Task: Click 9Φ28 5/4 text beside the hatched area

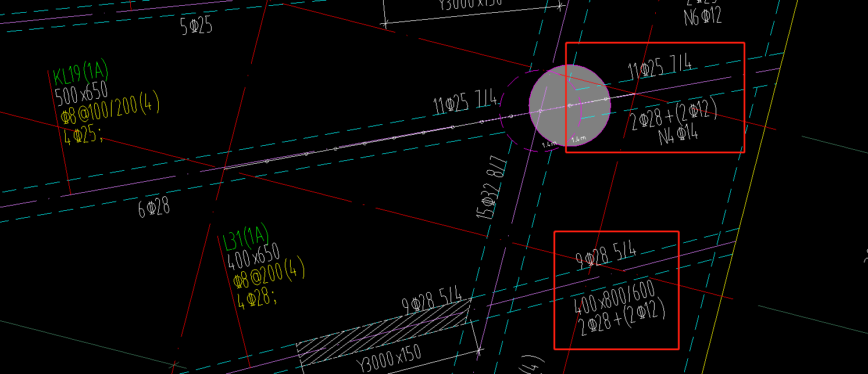Action: pos(432,299)
